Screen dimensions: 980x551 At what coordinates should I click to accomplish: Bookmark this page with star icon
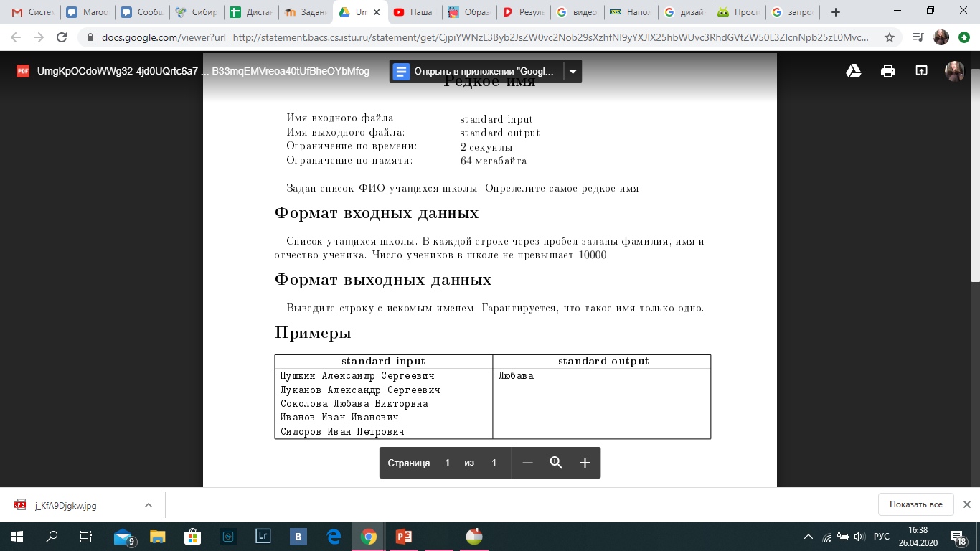coord(890,37)
